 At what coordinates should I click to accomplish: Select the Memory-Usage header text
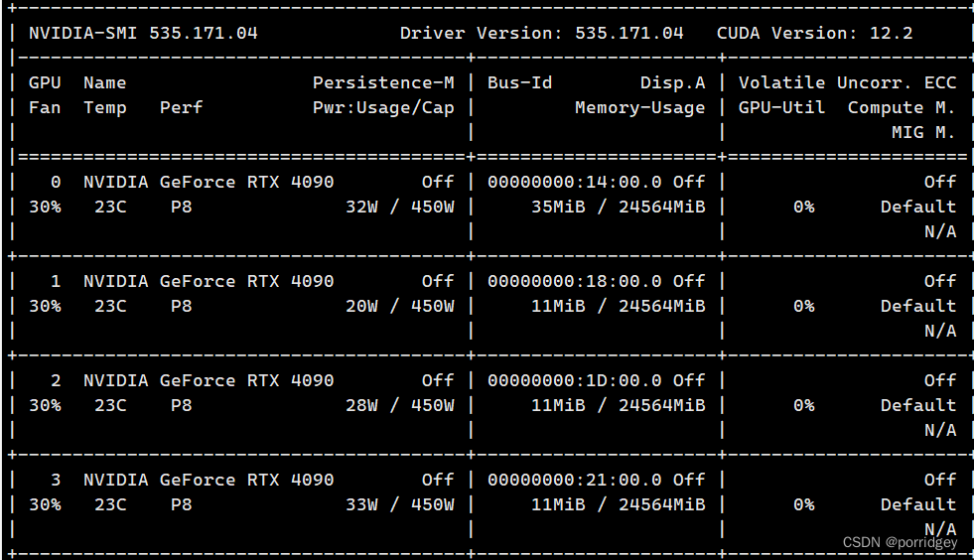tap(639, 108)
